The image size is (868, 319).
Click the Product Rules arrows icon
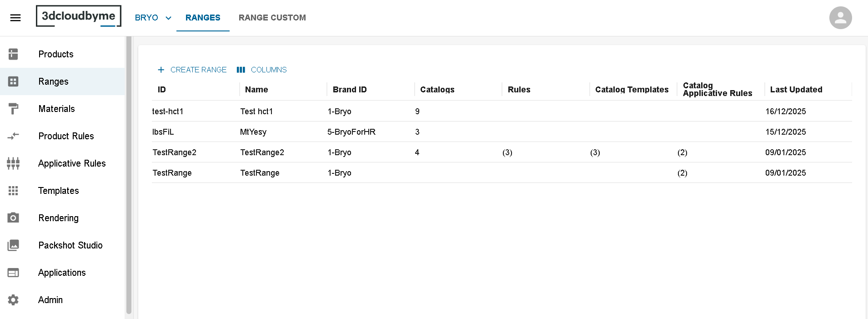(13, 136)
